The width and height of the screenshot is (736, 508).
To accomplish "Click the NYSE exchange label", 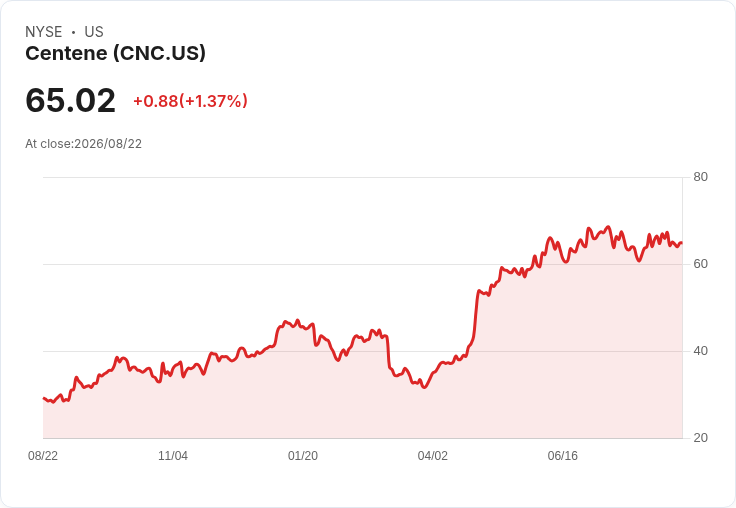I will [x=44, y=32].
